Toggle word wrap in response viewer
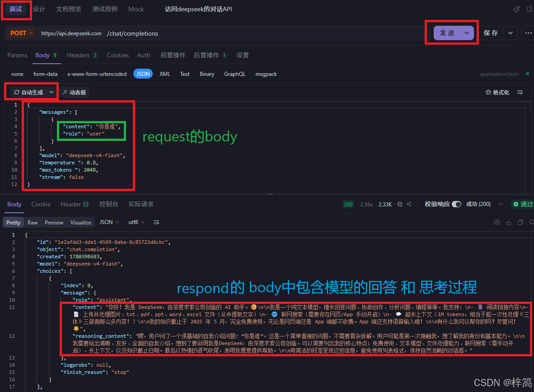This screenshot has height=392, width=534. pyautogui.click(x=156, y=222)
